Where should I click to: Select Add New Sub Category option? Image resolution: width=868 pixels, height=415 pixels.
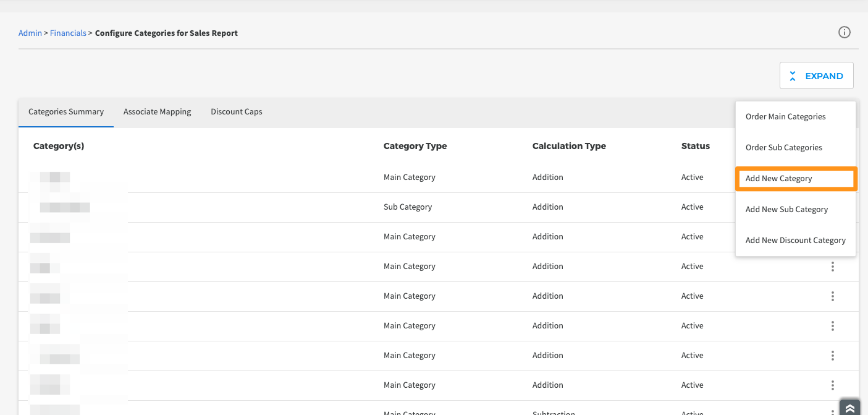795,209
